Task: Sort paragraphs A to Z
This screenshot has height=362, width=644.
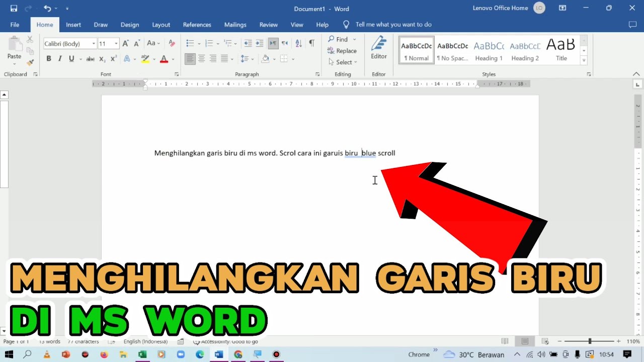Action: pos(298,43)
